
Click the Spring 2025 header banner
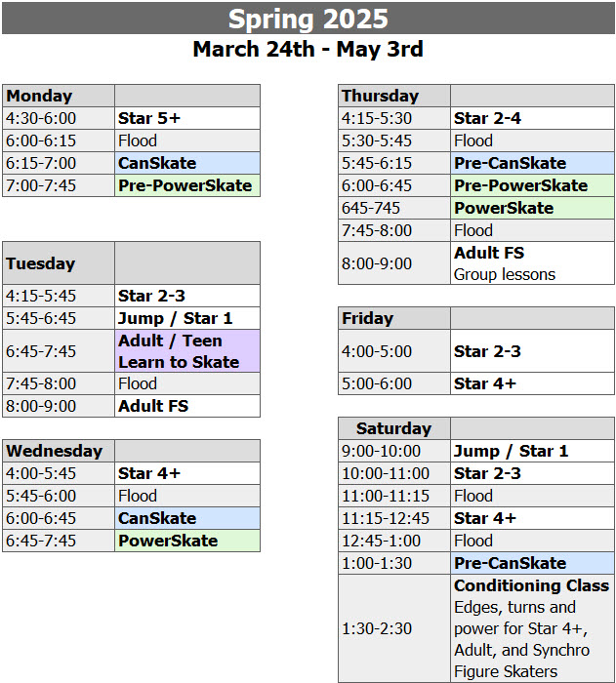pyautogui.click(x=308, y=19)
